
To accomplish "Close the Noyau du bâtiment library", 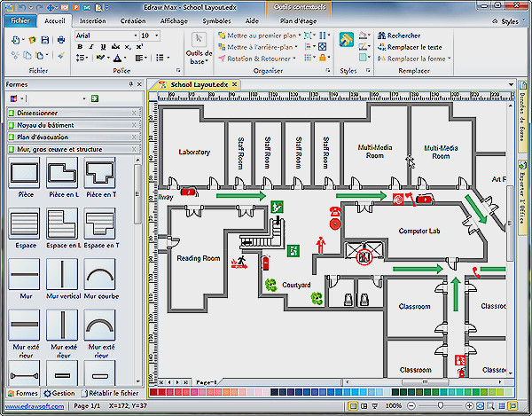I will [134, 125].
